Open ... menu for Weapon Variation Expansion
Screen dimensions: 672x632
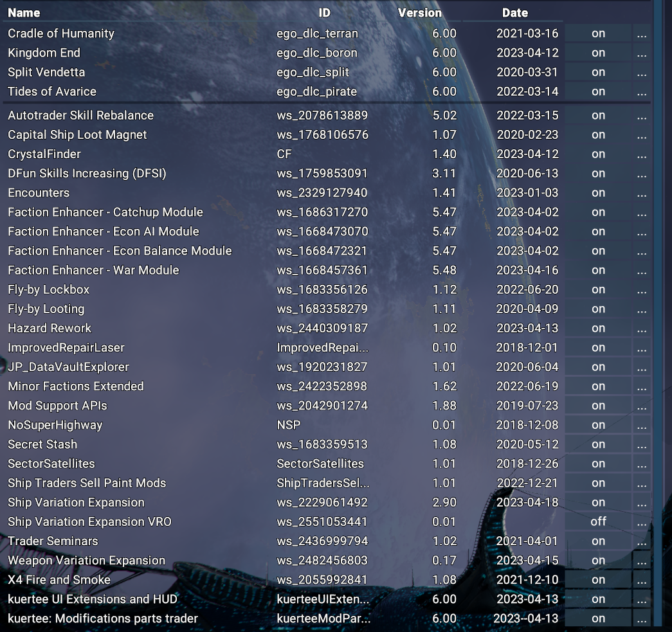click(x=642, y=561)
